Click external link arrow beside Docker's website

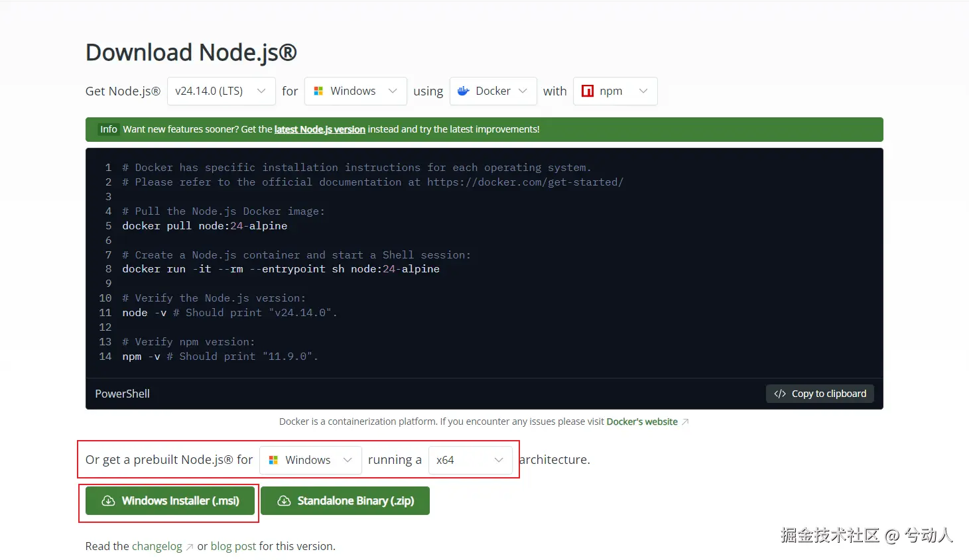tap(685, 422)
